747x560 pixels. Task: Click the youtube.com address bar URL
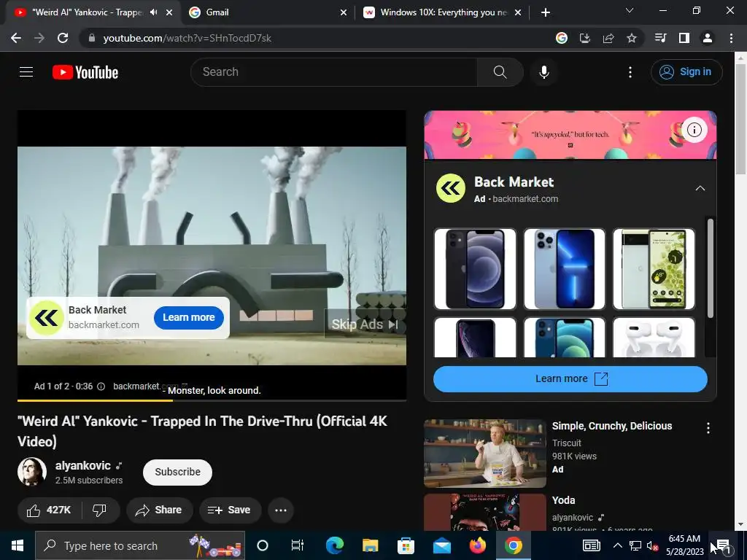187,38
